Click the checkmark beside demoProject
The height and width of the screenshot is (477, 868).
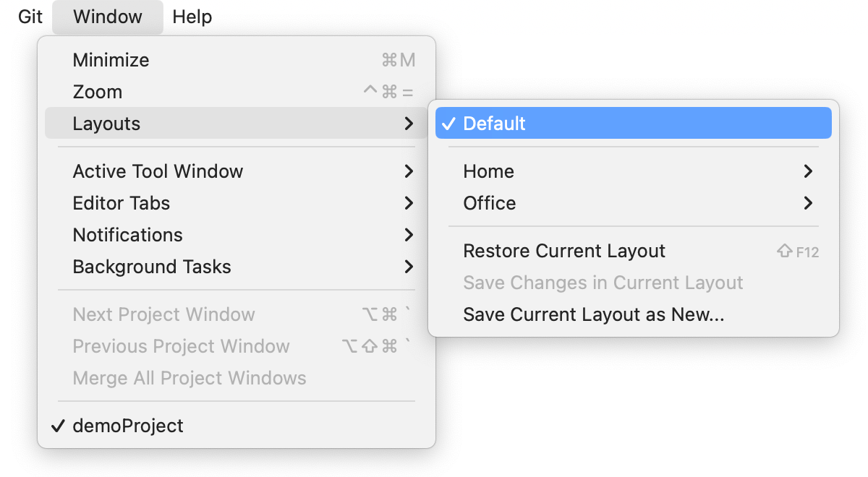click(x=58, y=426)
